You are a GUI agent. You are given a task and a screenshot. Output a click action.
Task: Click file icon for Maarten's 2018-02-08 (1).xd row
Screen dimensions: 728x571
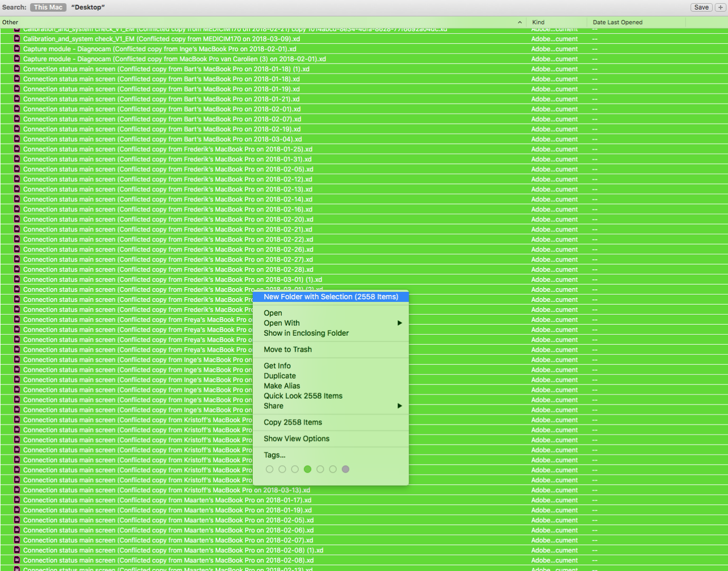[17, 550]
